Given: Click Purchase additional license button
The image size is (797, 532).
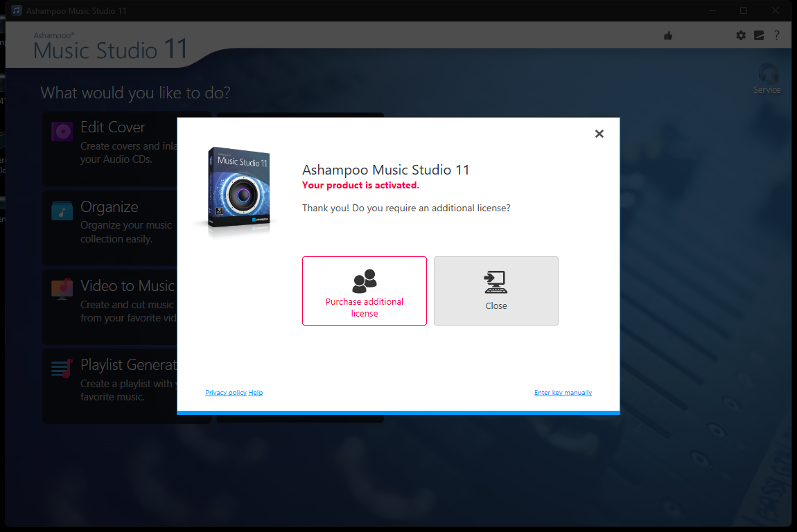Looking at the screenshot, I should 365,291.
